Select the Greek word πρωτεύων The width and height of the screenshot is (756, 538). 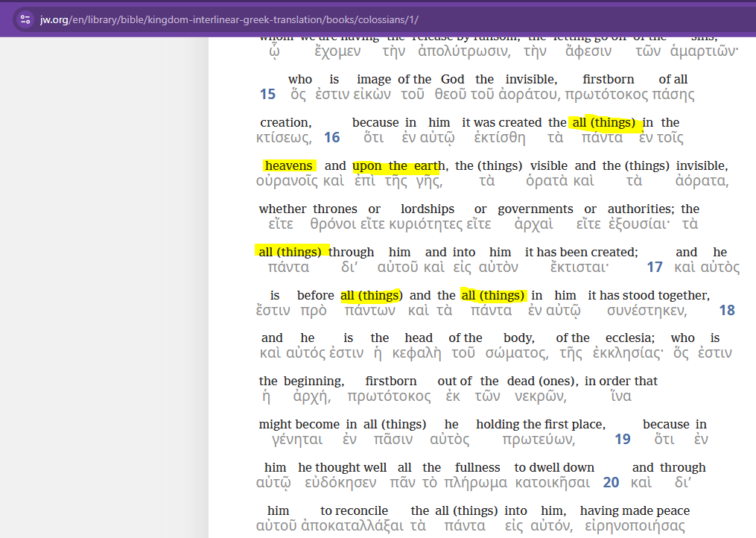(539, 440)
